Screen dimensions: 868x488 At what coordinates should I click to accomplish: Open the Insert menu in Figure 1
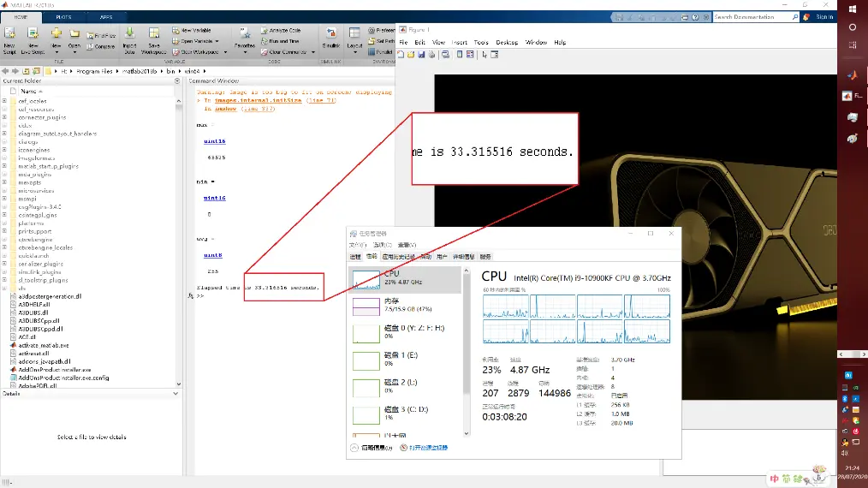pos(459,42)
